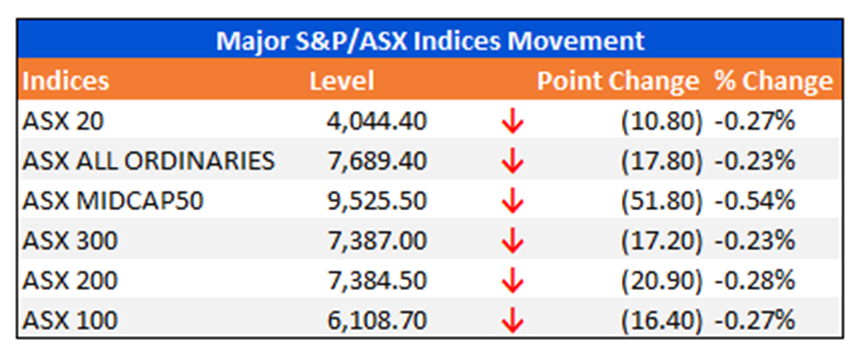Viewport: 860px width, 363px height.
Task: Select the Indices column header
Action: tap(66, 81)
